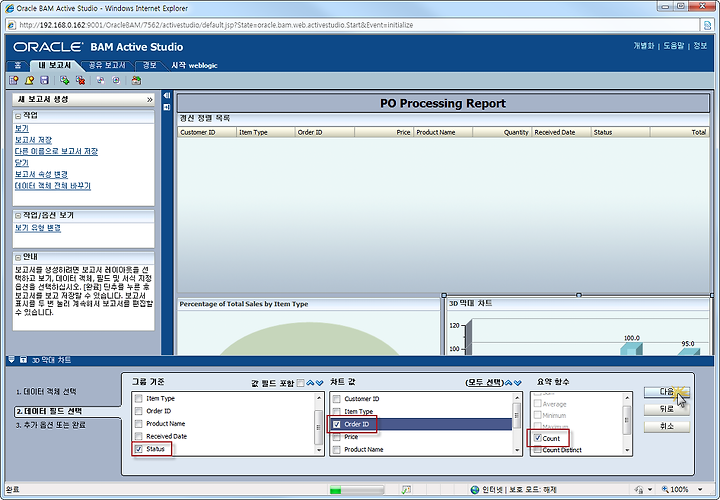
Task: Click the 취소 (Cancel) button
Action: (x=667, y=427)
